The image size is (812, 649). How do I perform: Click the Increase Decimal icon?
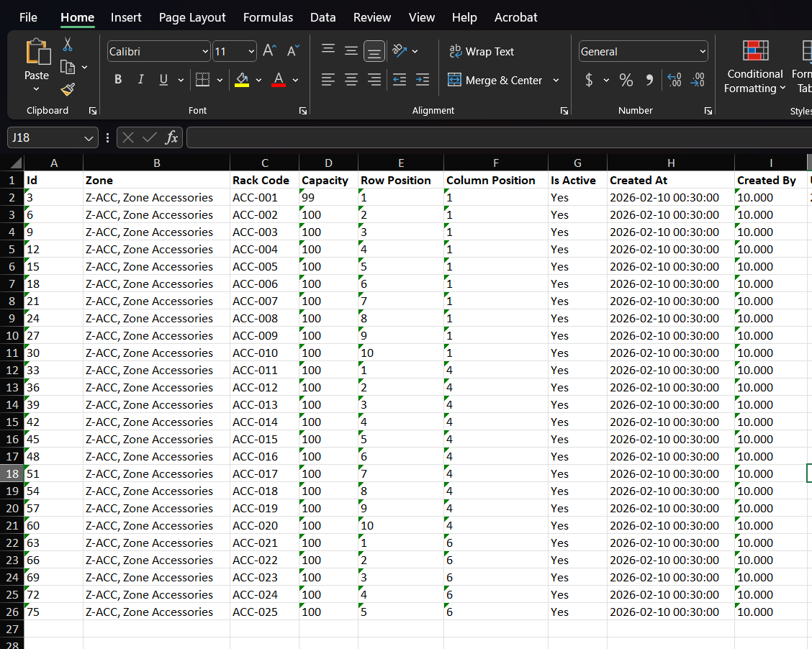click(674, 80)
